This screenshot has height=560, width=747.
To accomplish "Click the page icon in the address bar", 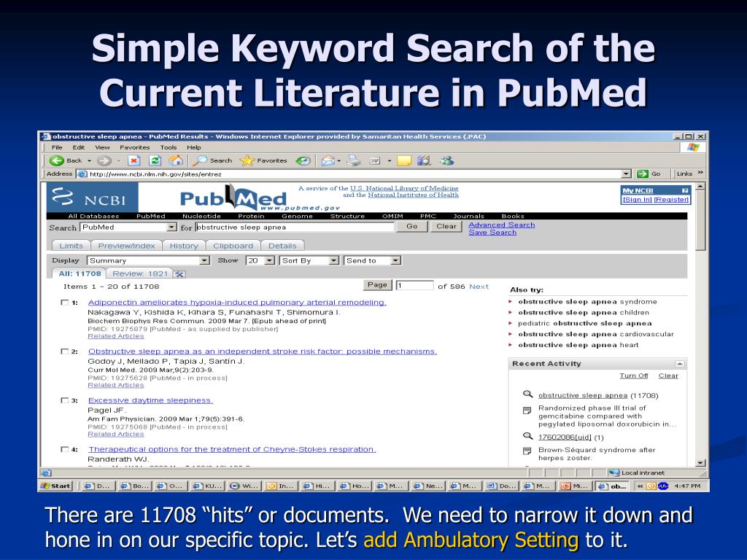I will click(x=82, y=174).
